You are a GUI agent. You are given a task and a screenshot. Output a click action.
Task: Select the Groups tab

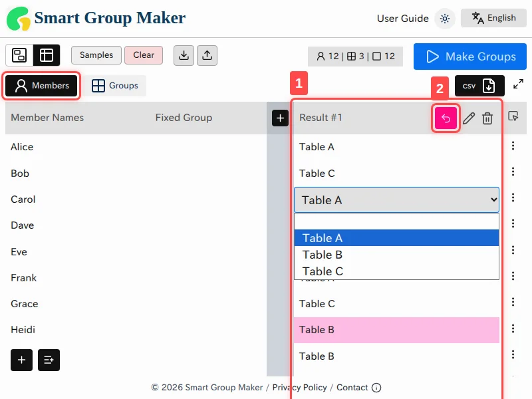pos(115,86)
